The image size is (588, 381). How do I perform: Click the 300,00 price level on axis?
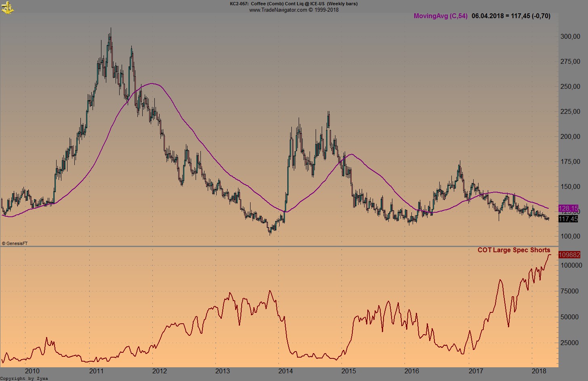570,36
